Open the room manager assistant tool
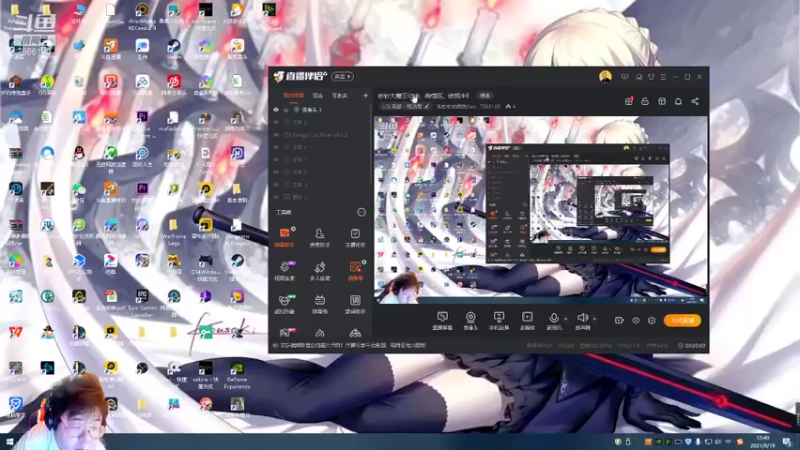The width and height of the screenshot is (800, 450). (319, 237)
